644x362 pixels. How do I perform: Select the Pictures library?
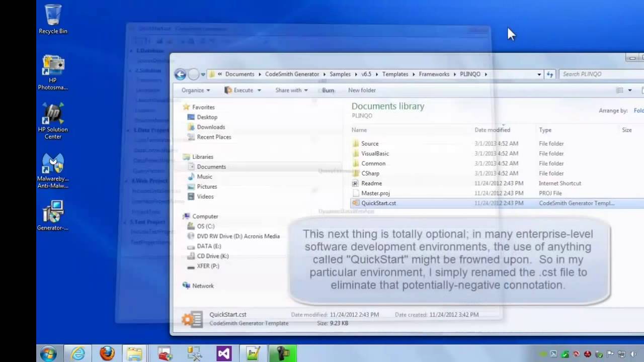tap(207, 187)
